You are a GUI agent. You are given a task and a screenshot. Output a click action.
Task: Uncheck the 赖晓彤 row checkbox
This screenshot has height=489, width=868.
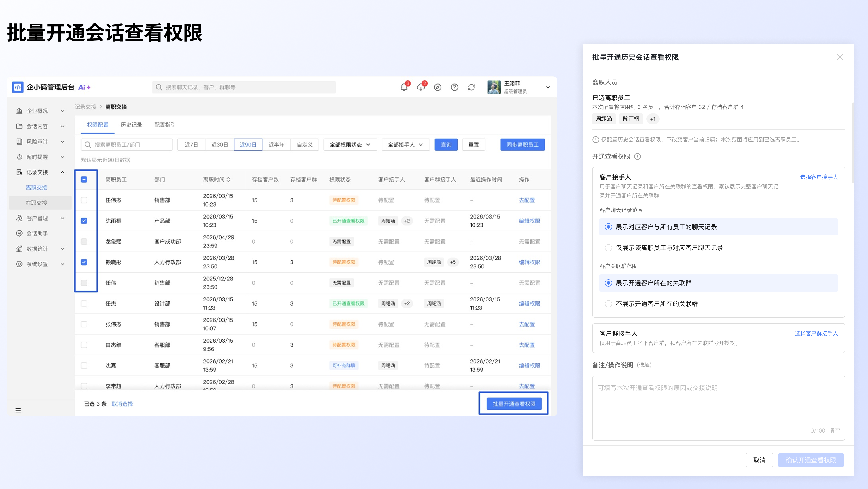pos(84,262)
